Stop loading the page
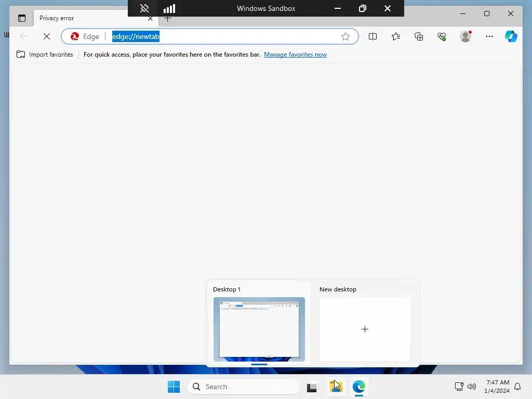Screen dimensions: 532x399 [47, 36]
